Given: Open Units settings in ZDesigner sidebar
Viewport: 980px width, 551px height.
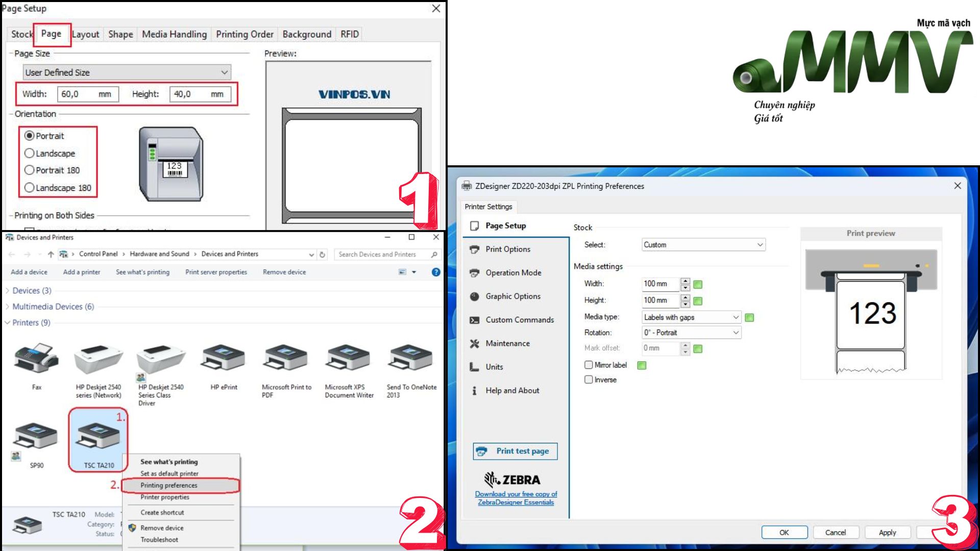Looking at the screenshot, I should [494, 367].
